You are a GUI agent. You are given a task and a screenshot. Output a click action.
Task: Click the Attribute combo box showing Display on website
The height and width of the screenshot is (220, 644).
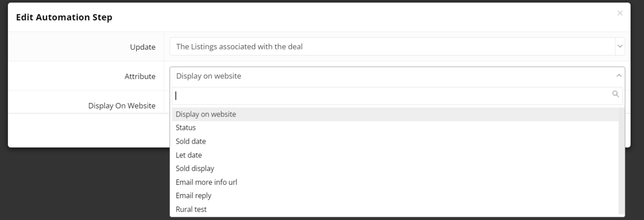pos(391,76)
